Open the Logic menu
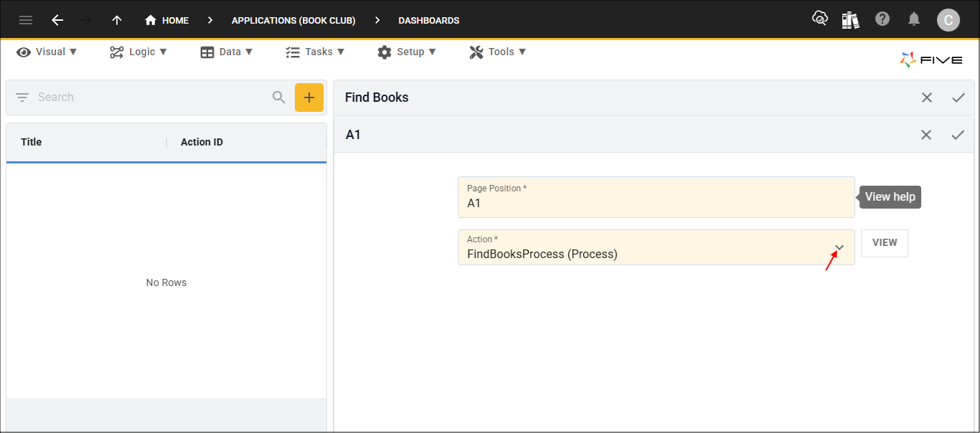The image size is (980, 433). (x=138, y=52)
